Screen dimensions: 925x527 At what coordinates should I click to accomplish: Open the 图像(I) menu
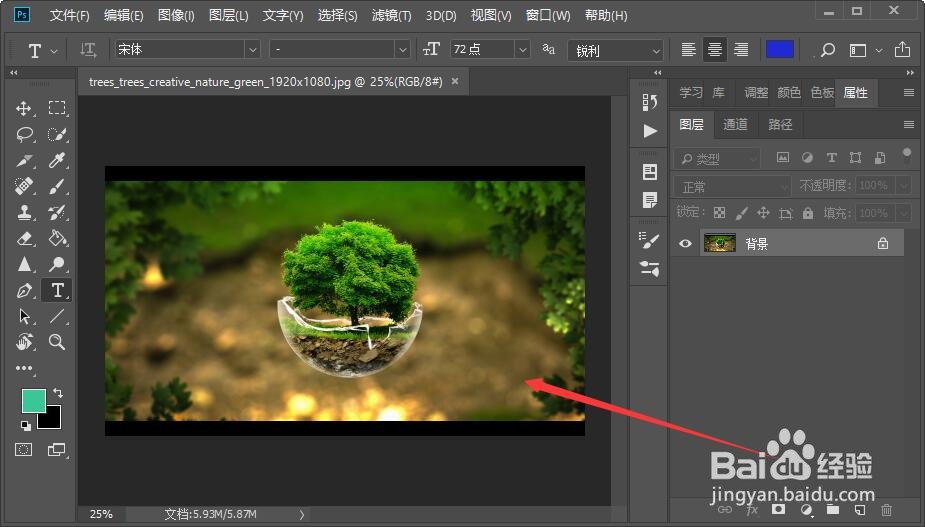coord(176,15)
